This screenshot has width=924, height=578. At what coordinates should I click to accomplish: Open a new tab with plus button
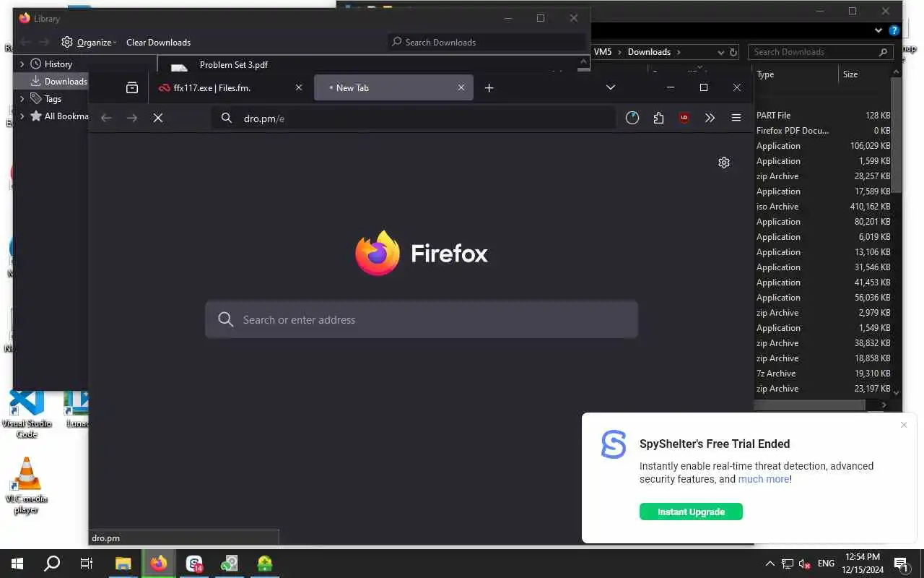coord(489,87)
